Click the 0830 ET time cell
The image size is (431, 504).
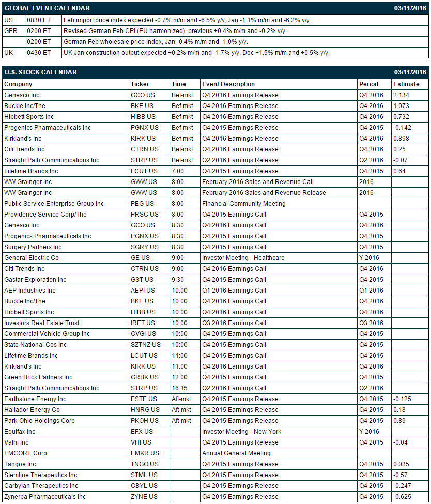39,20
